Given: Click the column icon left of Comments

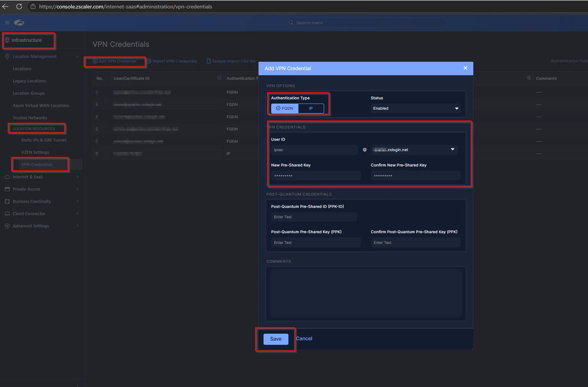Looking at the screenshot, I should click(x=529, y=78).
